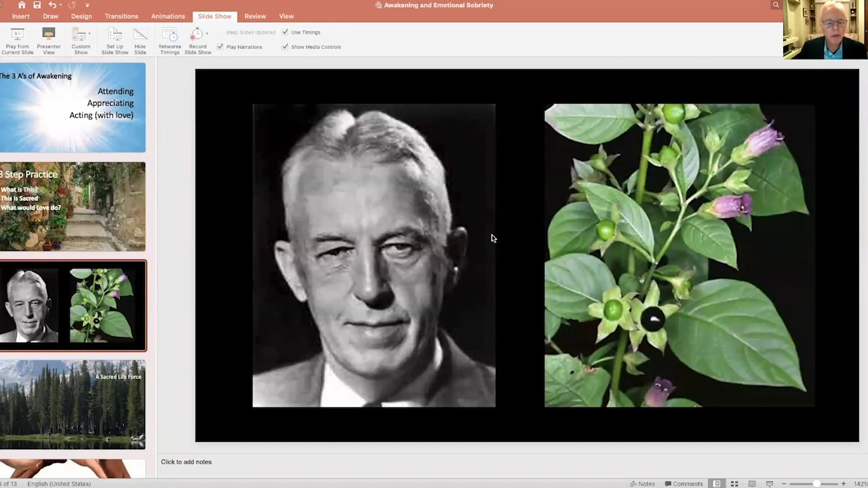Switch to the Transitions tab
868x488 pixels.
click(x=121, y=16)
